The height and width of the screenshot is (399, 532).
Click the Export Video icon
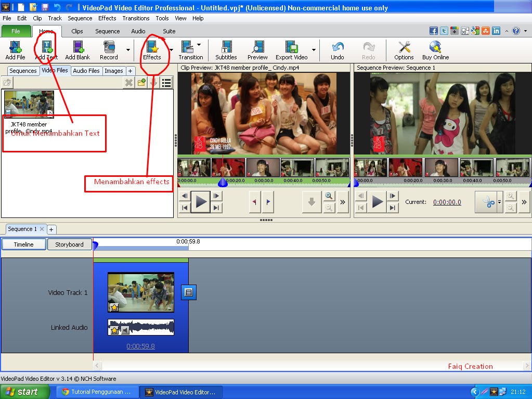(x=291, y=50)
